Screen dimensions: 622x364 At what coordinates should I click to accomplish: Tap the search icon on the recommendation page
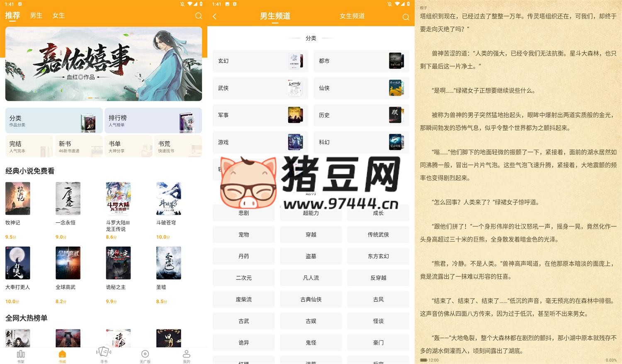pos(199,15)
